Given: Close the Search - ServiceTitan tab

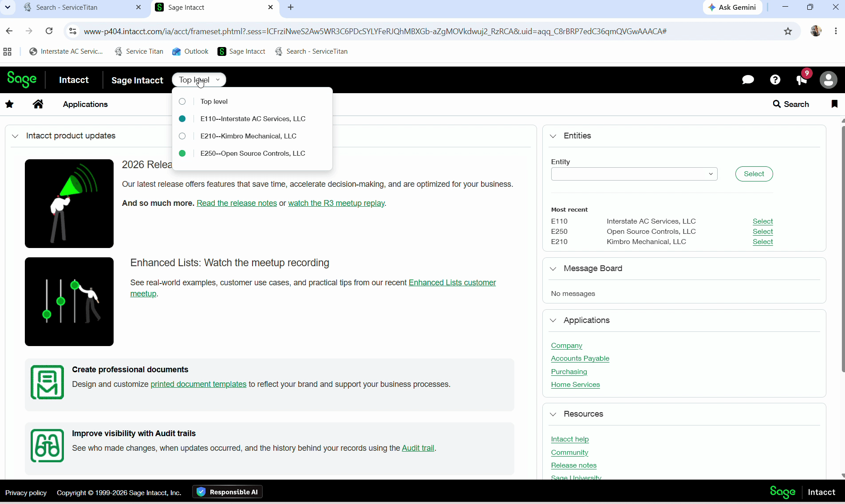Looking at the screenshot, I should coord(138,7).
